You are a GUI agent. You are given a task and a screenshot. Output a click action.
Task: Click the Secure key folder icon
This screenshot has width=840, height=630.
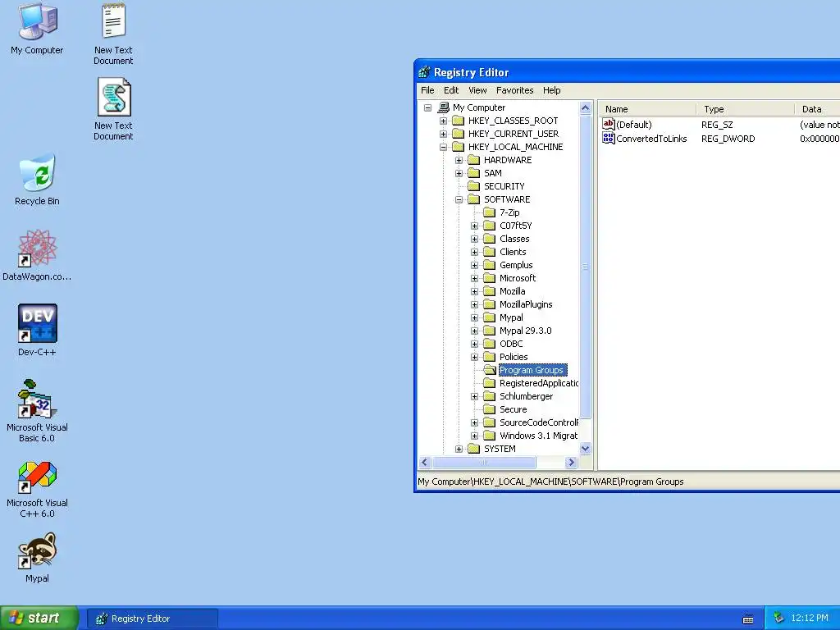(489, 409)
